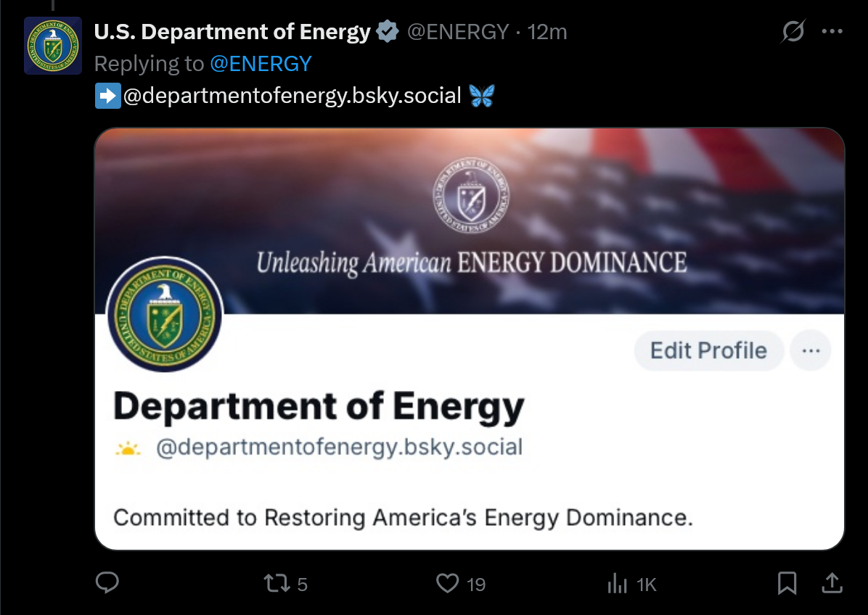Screen dimensions: 868x615
Task: Click the blue butterfly emoji in tweet text
Action: click(481, 96)
